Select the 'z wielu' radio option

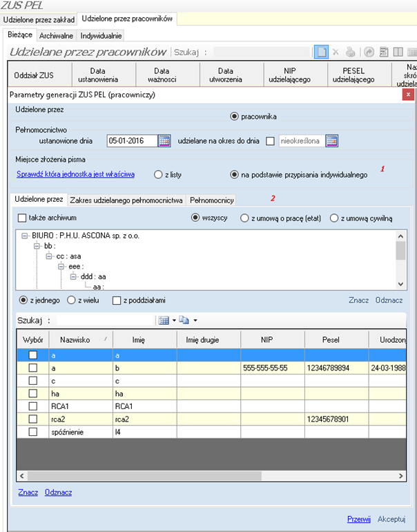(71, 301)
